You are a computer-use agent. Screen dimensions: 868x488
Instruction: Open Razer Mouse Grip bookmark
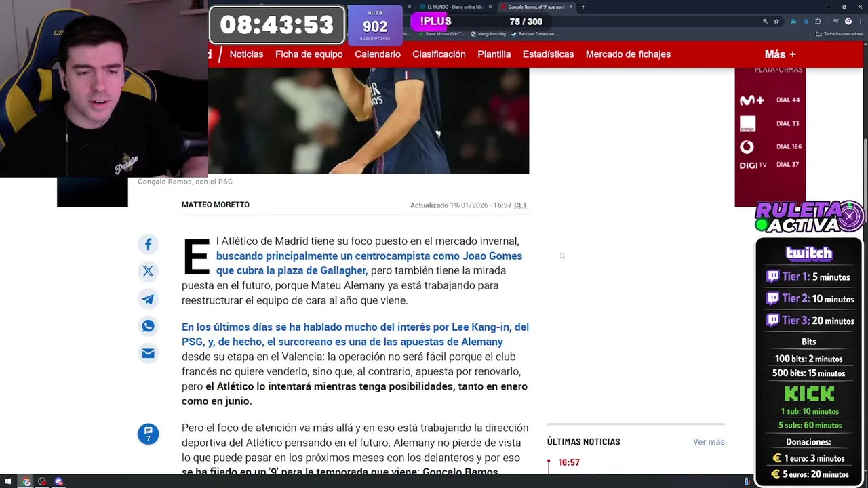coord(441,33)
